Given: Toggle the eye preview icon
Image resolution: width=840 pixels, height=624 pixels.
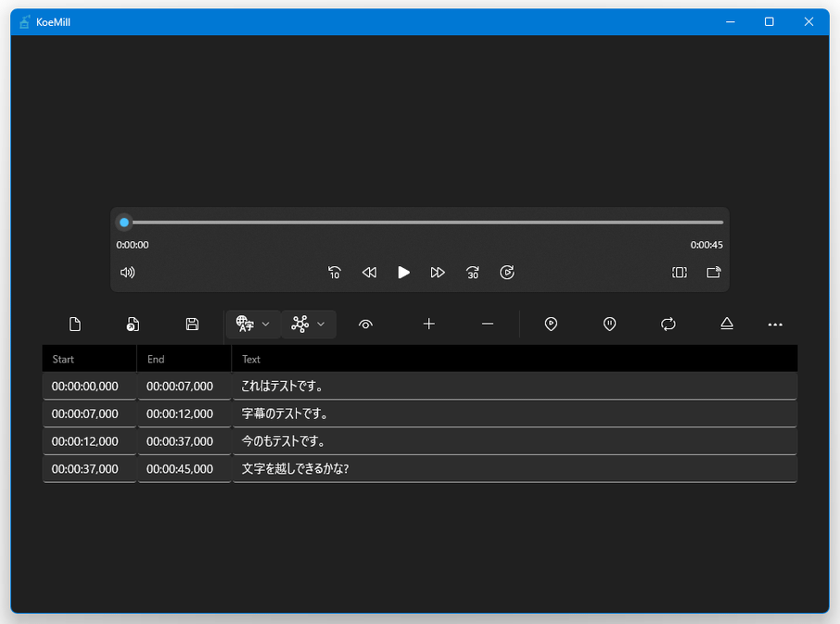Looking at the screenshot, I should [x=365, y=324].
